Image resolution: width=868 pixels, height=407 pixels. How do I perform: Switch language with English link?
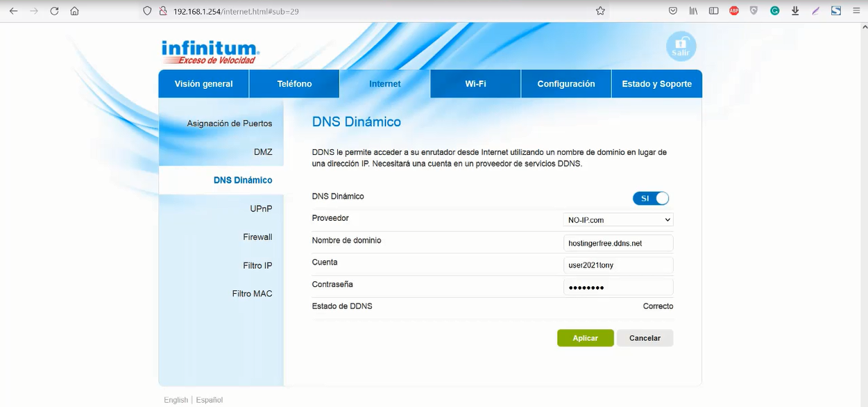176,400
